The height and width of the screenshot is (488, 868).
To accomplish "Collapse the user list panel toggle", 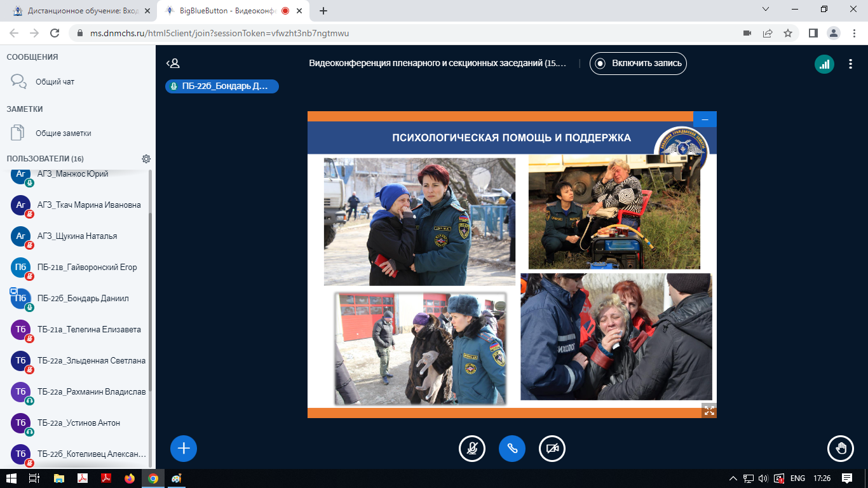I will click(x=173, y=64).
